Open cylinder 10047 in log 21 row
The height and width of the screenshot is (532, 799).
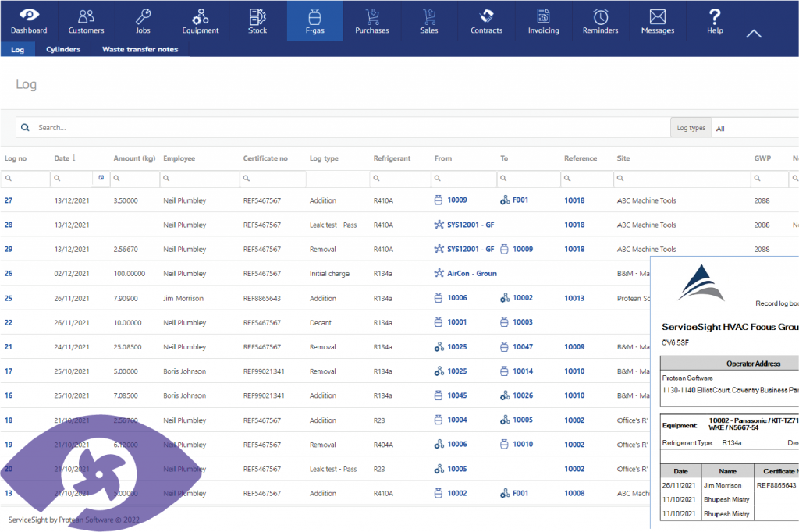[522, 346]
